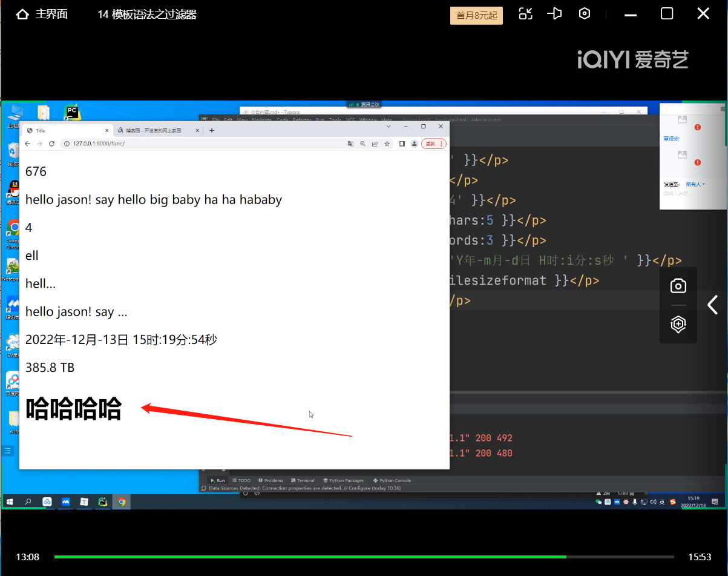728x576 pixels.
Task: Seek on the video progress bar
Action: click(364, 557)
